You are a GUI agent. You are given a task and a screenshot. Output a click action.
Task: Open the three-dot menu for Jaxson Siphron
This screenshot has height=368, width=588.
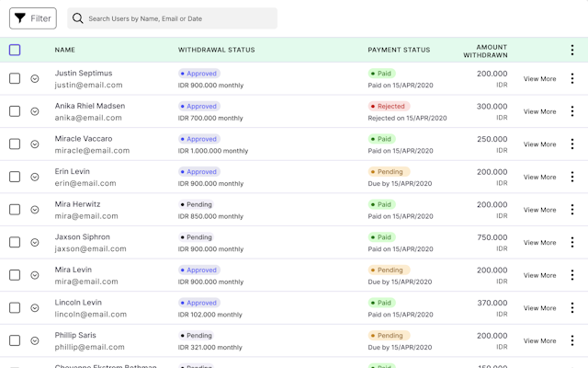click(571, 243)
